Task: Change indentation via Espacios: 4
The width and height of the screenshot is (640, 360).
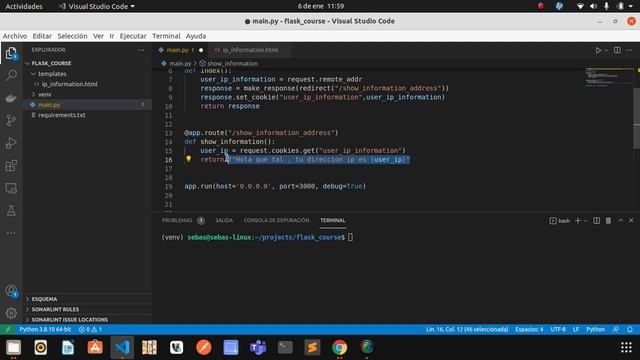Action: [529, 329]
